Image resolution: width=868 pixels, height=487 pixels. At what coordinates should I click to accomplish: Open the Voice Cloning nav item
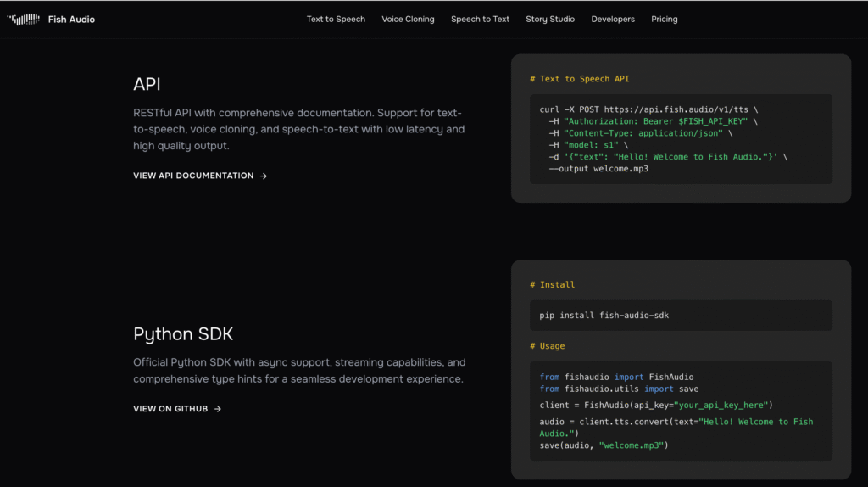tap(408, 19)
